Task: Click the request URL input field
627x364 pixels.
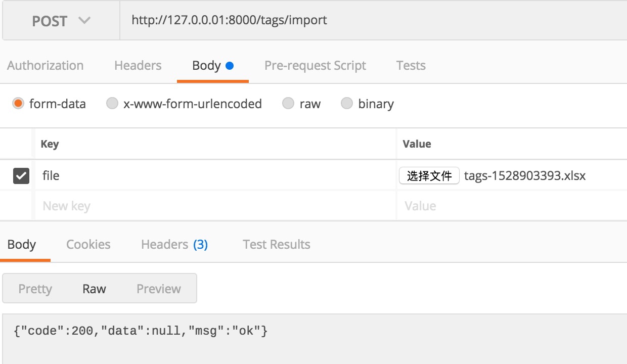Action: point(354,21)
